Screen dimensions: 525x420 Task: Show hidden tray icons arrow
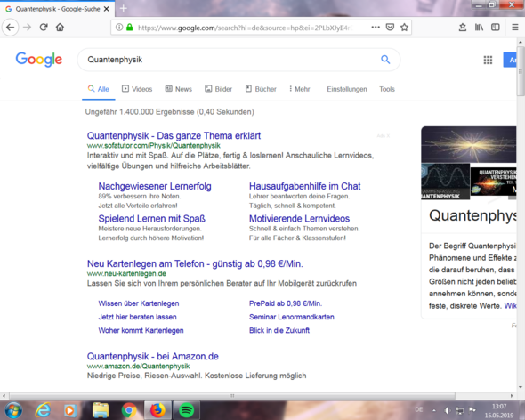click(434, 410)
